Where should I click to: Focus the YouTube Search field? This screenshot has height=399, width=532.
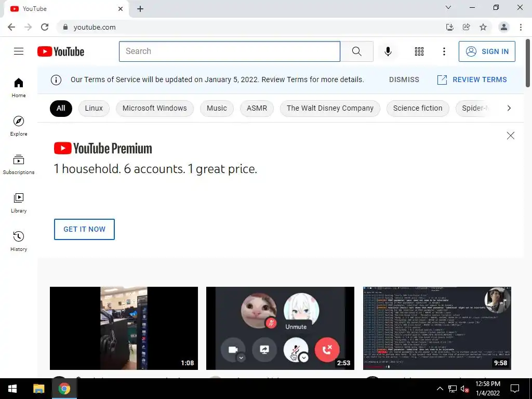tap(229, 51)
